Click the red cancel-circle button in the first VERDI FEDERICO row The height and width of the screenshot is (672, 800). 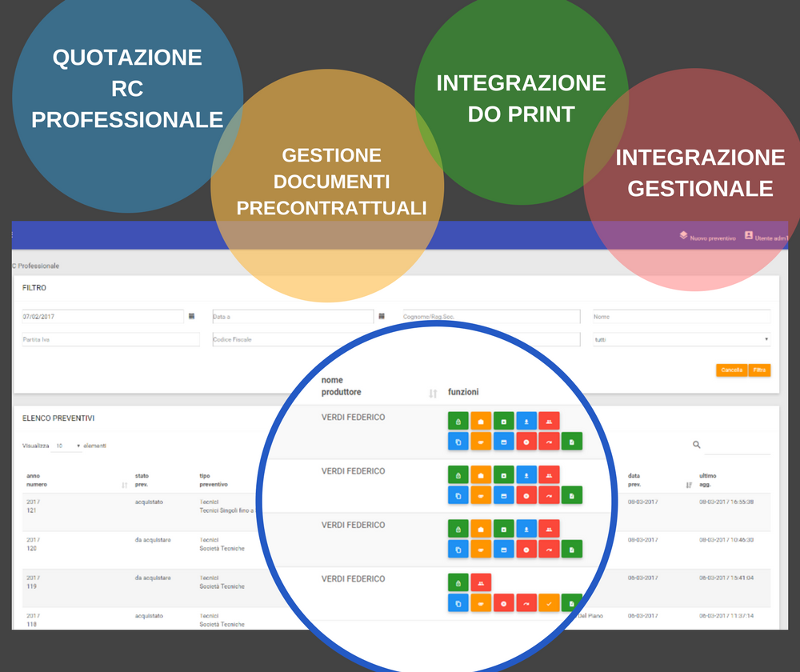526,442
